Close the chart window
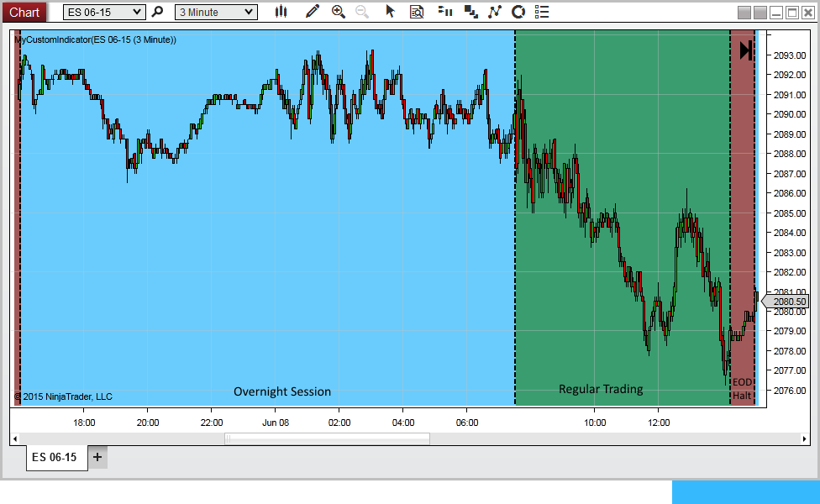820x504 pixels. pos(808,13)
